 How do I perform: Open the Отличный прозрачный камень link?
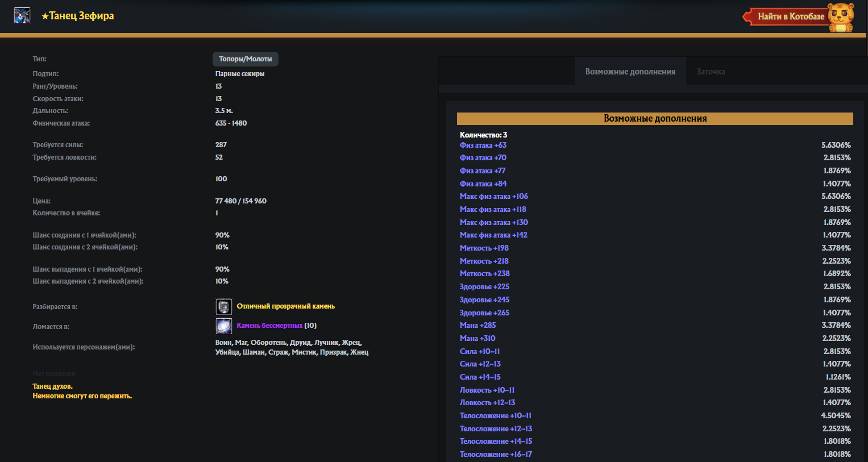(285, 306)
